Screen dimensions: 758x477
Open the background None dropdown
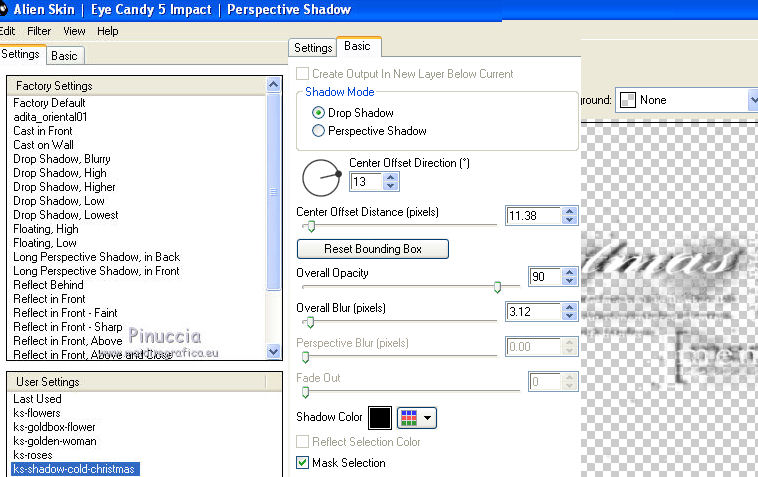point(753,100)
